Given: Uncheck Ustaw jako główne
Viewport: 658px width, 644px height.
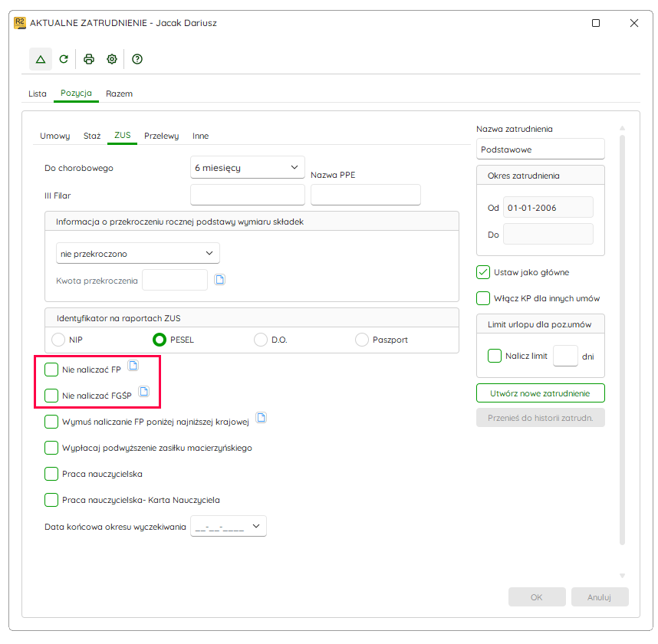Looking at the screenshot, I should pos(483,272).
